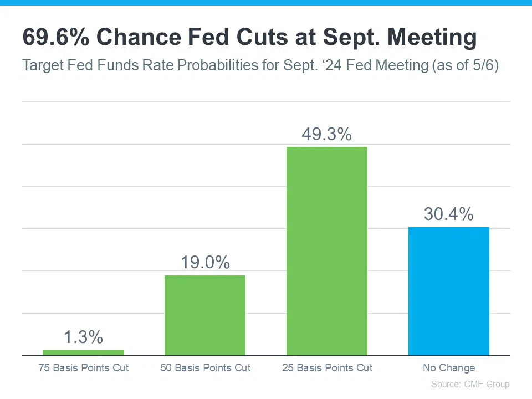Click the blue banner strip at top
This screenshot has height=399, width=532.
point(266,3)
